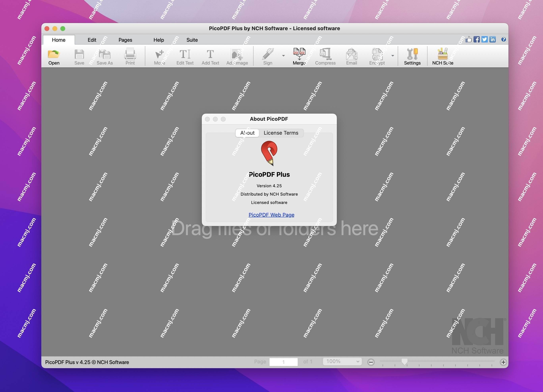The image size is (543, 392).
Task: Click the Save toolbar icon
Action: 79,57
